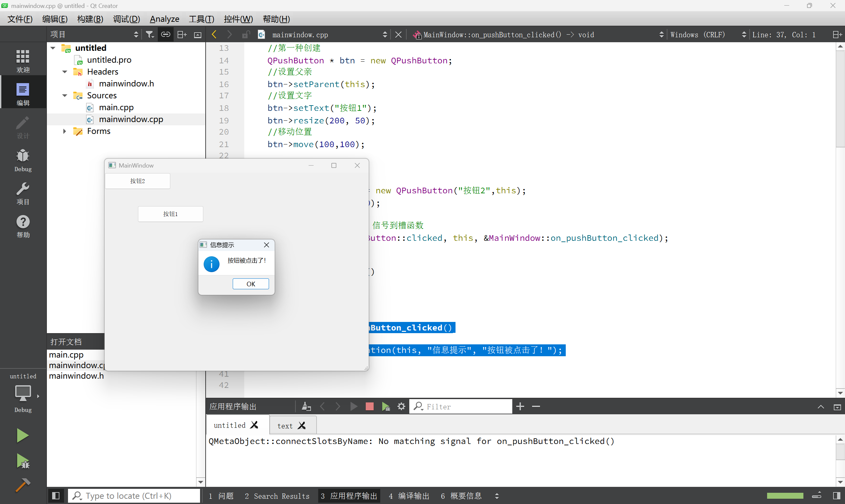Open the 1 问题 issues pane
845x504 pixels.
click(221, 496)
